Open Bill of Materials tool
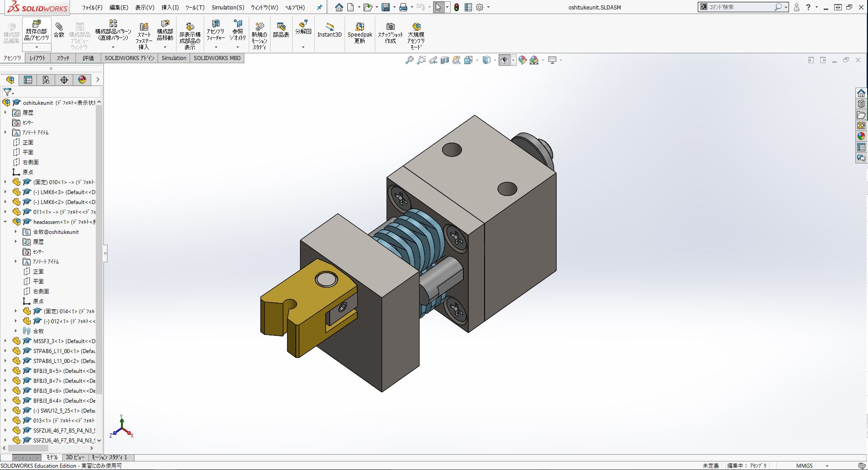 click(x=281, y=30)
